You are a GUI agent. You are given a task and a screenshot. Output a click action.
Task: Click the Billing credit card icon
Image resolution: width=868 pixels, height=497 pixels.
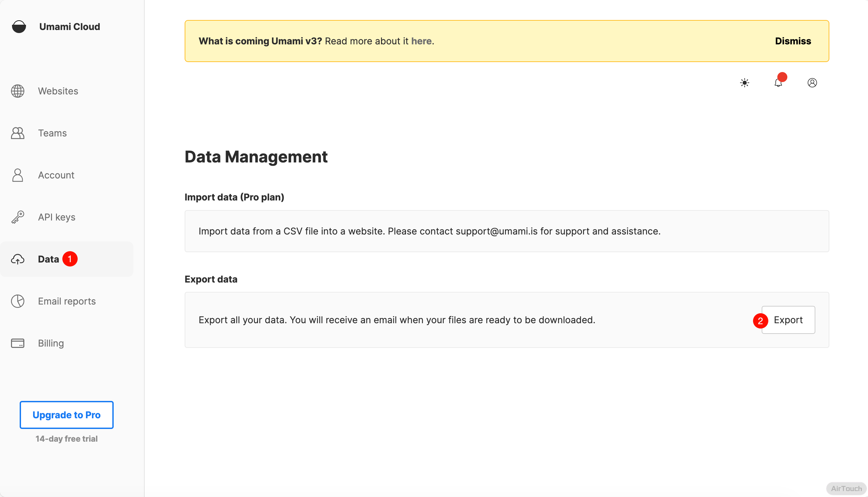18,343
